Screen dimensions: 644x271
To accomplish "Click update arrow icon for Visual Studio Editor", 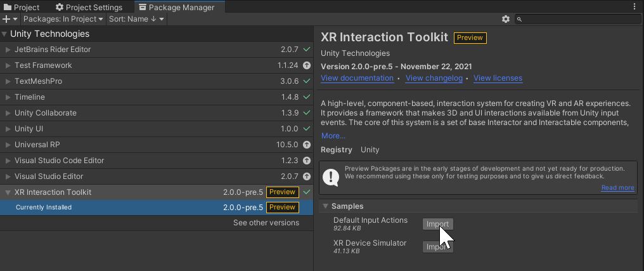I will [x=306, y=176].
